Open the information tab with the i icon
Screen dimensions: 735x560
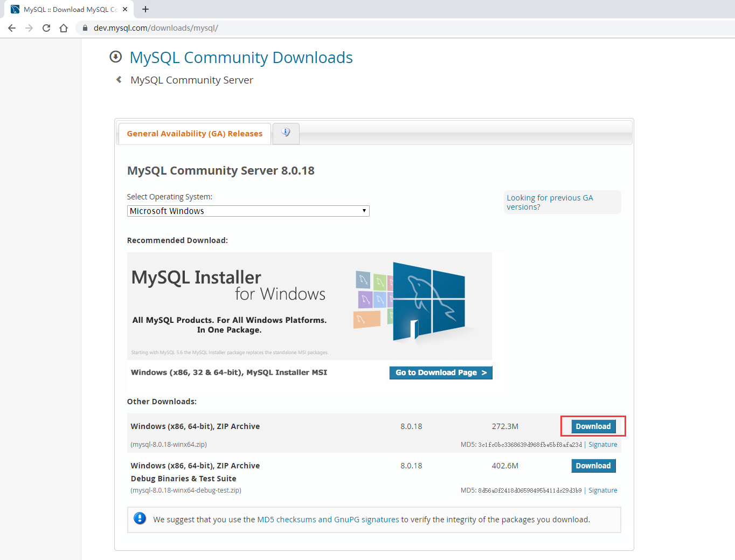point(286,133)
